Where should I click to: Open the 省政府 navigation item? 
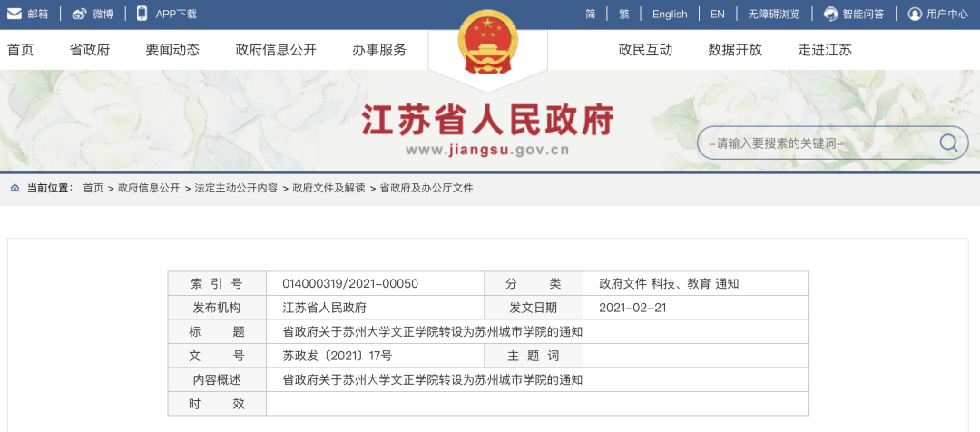coord(90,50)
